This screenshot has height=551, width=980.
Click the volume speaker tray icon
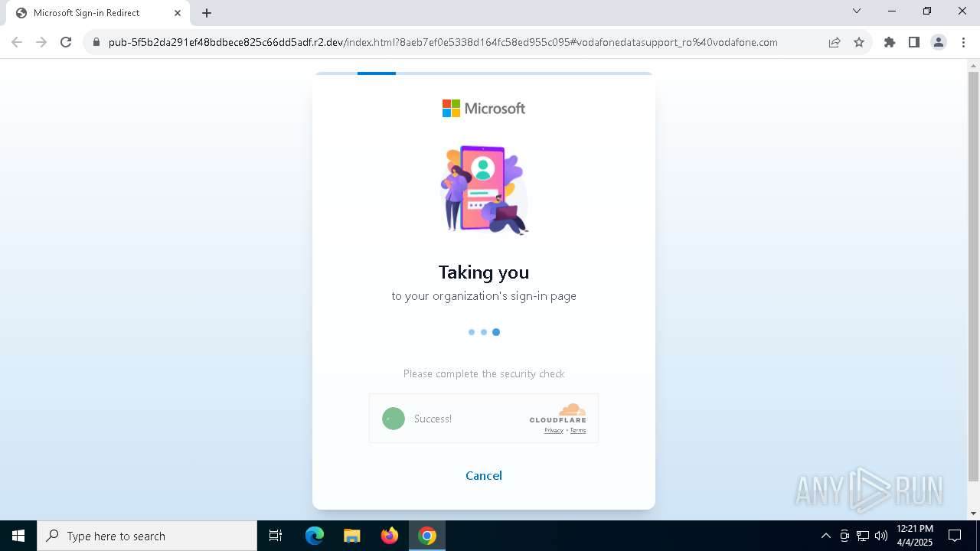pos(881,536)
